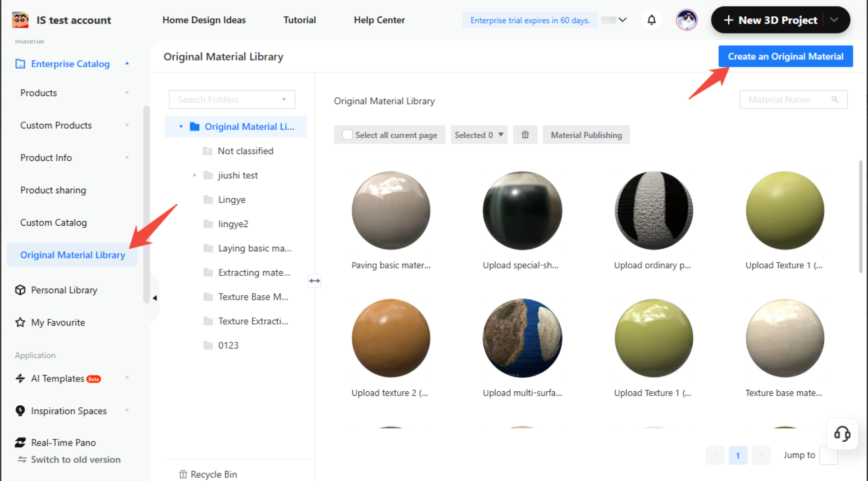
Task: Click Create an Original Material button
Action: 785,56
